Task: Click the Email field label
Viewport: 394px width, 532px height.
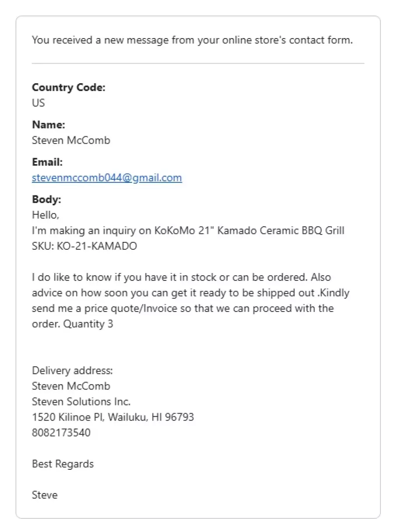Action: pos(47,162)
